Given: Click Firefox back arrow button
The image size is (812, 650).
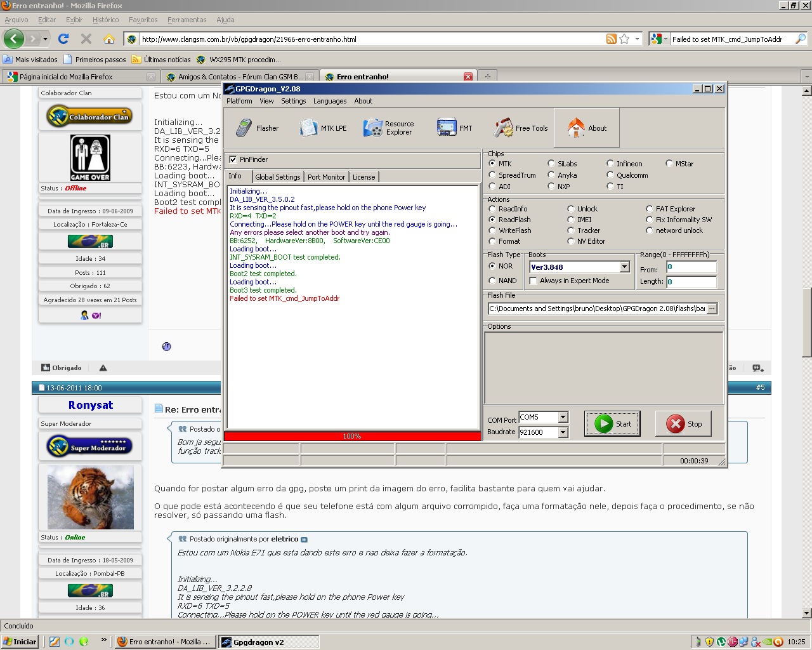Looking at the screenshot, I should [x=14, y=39].
